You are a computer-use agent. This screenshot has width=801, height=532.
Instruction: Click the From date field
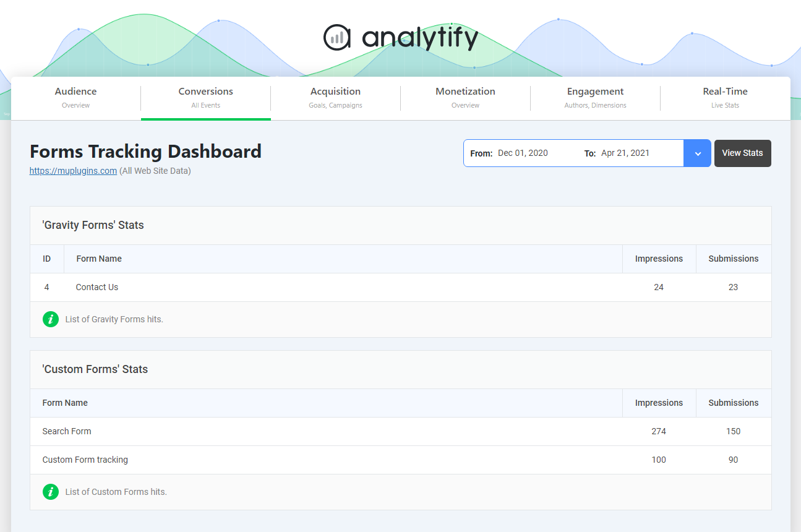pos(523,153)
